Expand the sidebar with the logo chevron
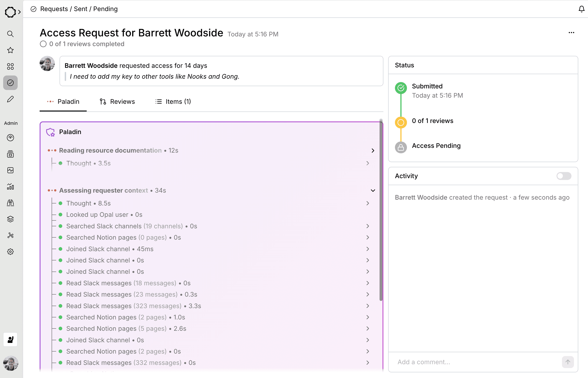The height and width of the screenshot is (378, 588). 19,12
